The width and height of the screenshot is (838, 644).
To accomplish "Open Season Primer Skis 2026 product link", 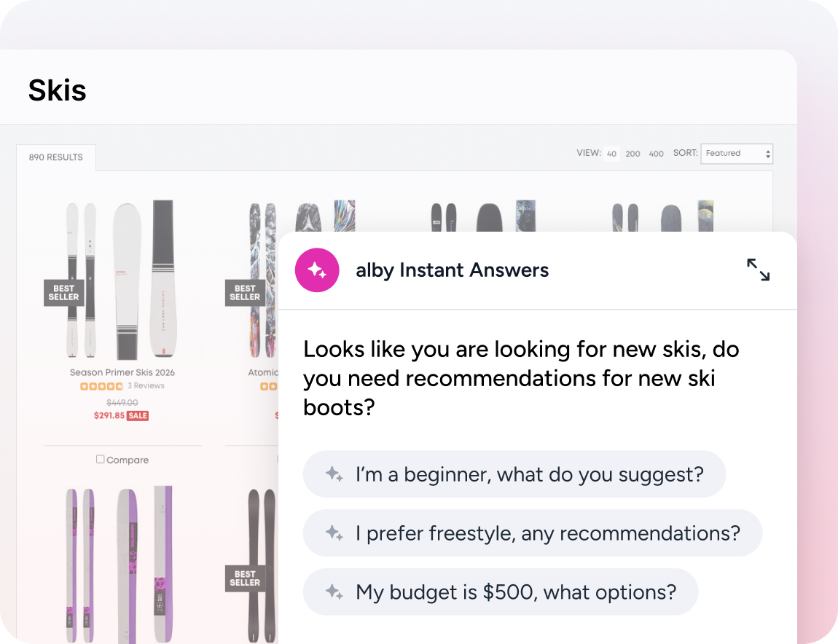I will (122, 372).
